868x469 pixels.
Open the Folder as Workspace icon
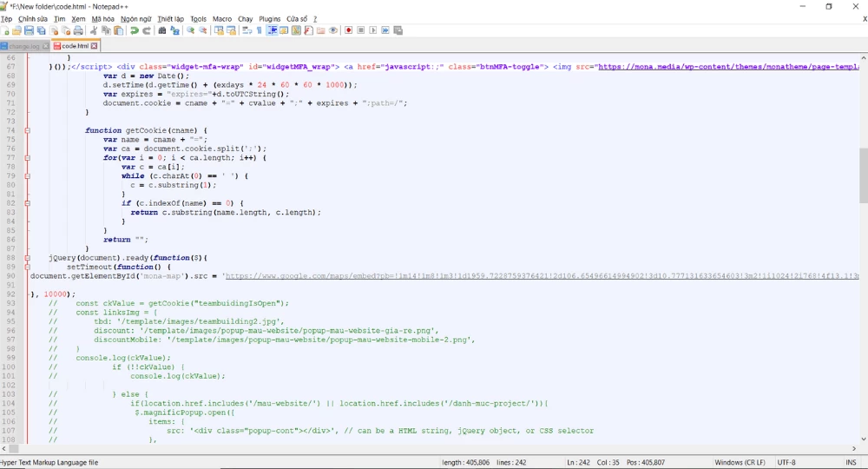(x=320, y=30)
